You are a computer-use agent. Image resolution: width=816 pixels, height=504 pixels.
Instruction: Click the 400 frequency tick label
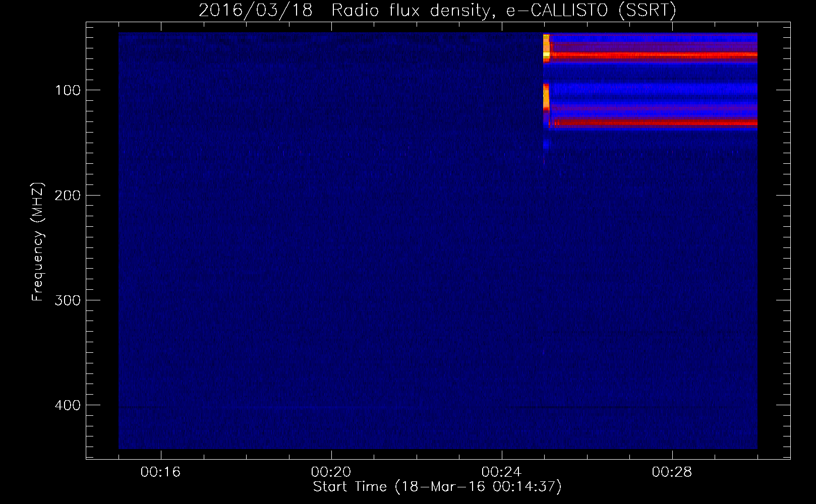pos(68,405)
